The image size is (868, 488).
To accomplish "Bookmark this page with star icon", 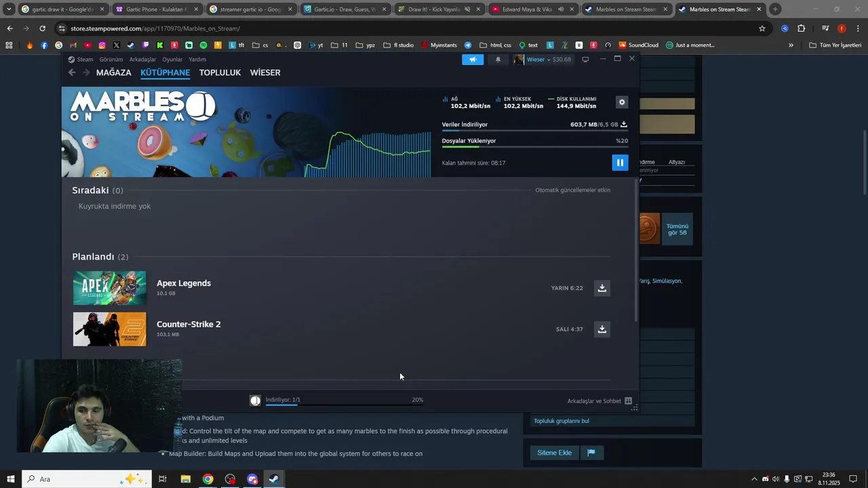I will pyautogui.click(x=762, y=28).
